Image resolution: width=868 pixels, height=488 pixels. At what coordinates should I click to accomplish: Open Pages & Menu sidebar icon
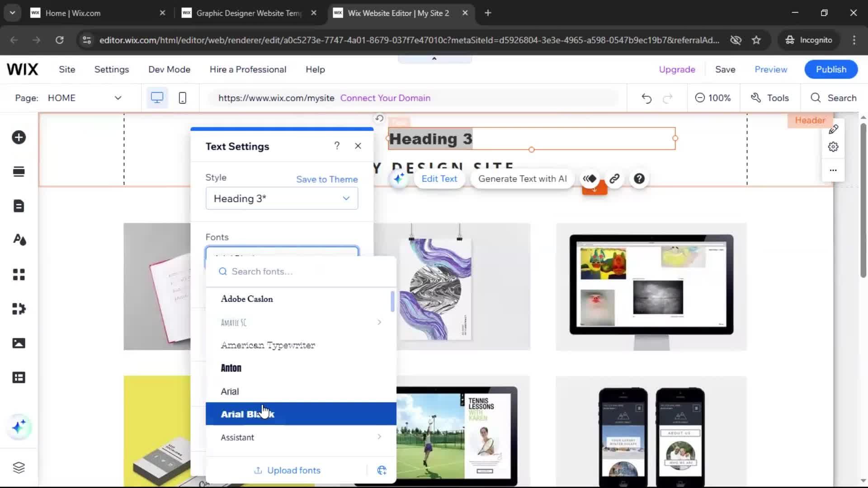tap(19, 206)
